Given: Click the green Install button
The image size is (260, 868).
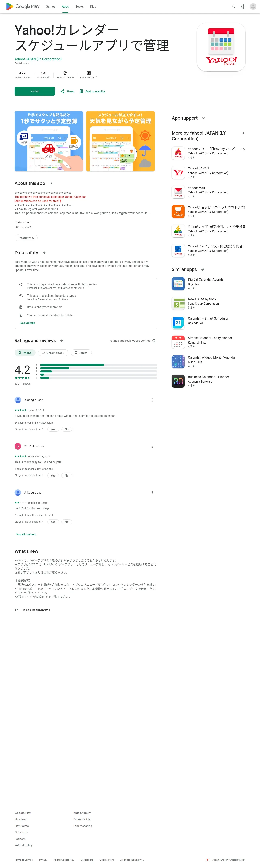Looking at the screenshot, I should (35, 91).
